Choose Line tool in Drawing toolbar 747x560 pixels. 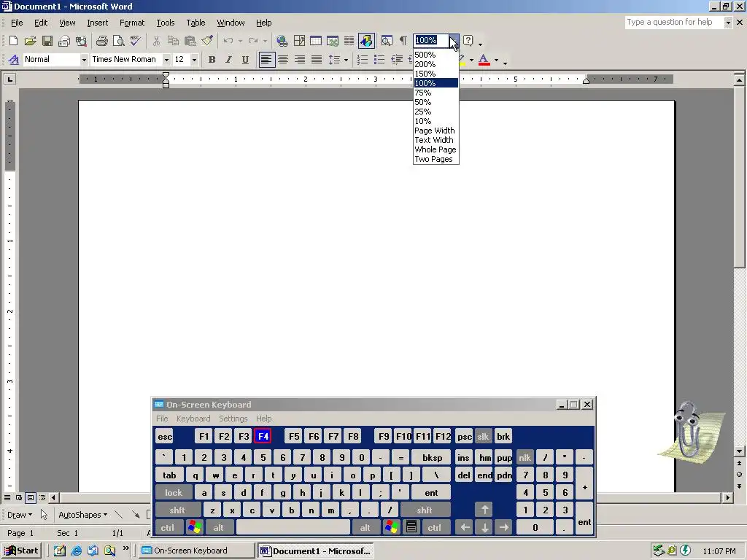pos(119,515)
